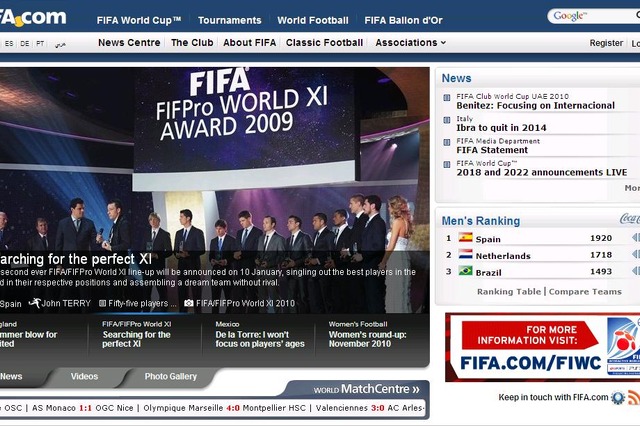Viewport: 640px width, 426px height.
Task: Click Netherlands' ranking movement arrow
Action: [636, 254]
